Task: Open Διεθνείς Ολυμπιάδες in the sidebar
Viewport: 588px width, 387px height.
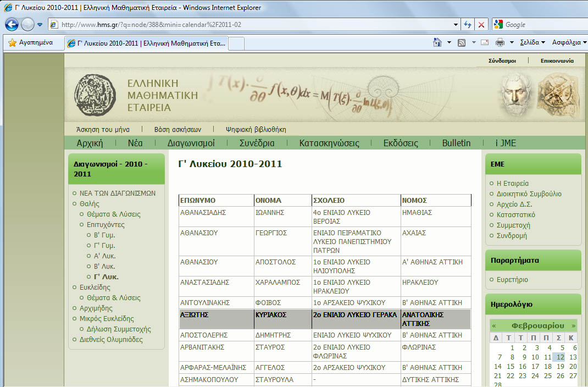Action: pyautogui.click(x=111, y=340)
